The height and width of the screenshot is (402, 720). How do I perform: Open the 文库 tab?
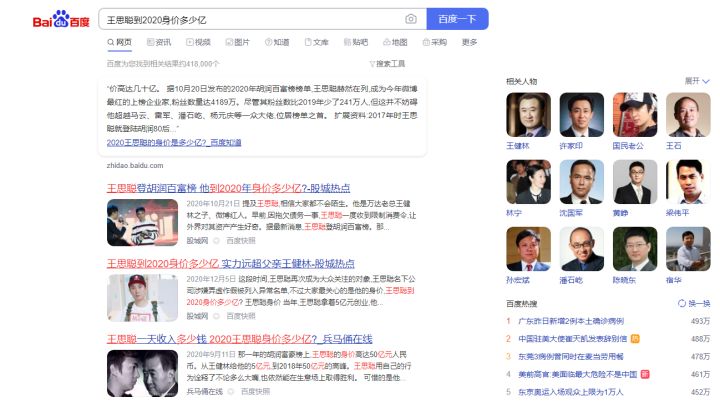click(316, 42)
